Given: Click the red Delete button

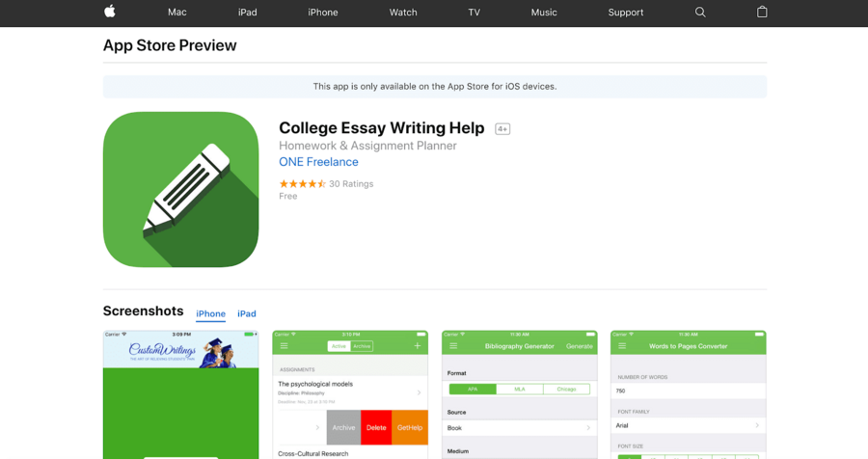Looking at the screenshot, I should [x=376, y=427].
